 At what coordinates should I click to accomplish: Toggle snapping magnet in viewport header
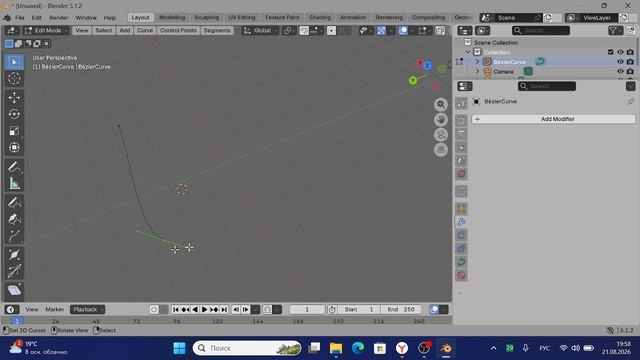click(304, 31)
